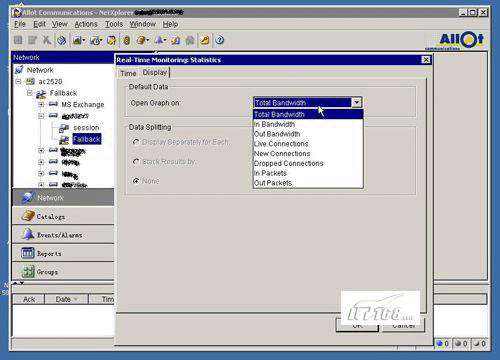This screenshot has height=360, width=500.
Task: Choose Total Bandwidth in the open list
Action: [308, 114]
